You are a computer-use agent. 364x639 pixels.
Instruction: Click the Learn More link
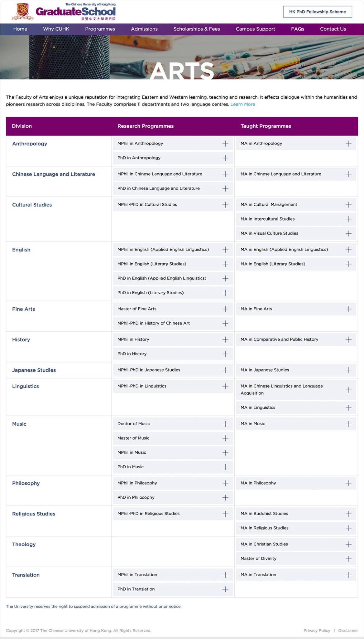tap(242, 104)
